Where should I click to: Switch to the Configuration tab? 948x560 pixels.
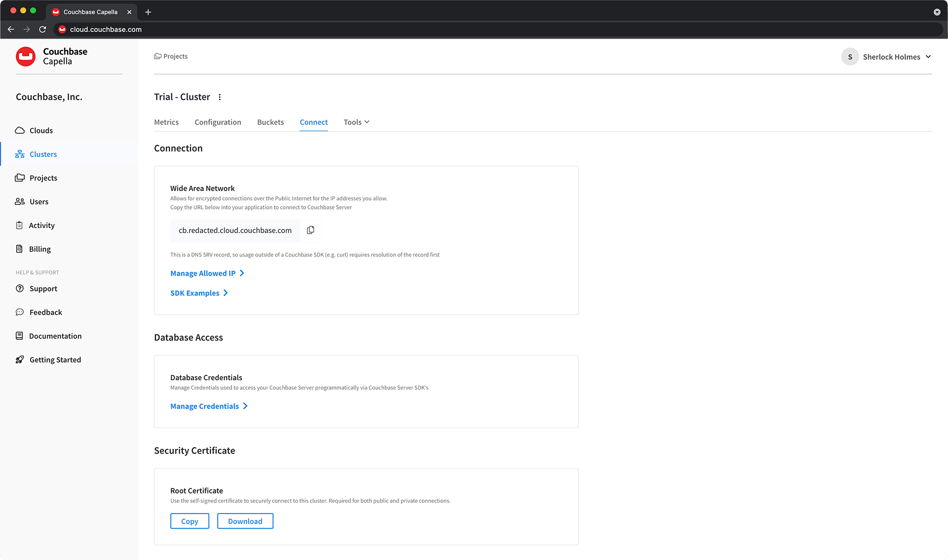(218, 122)
